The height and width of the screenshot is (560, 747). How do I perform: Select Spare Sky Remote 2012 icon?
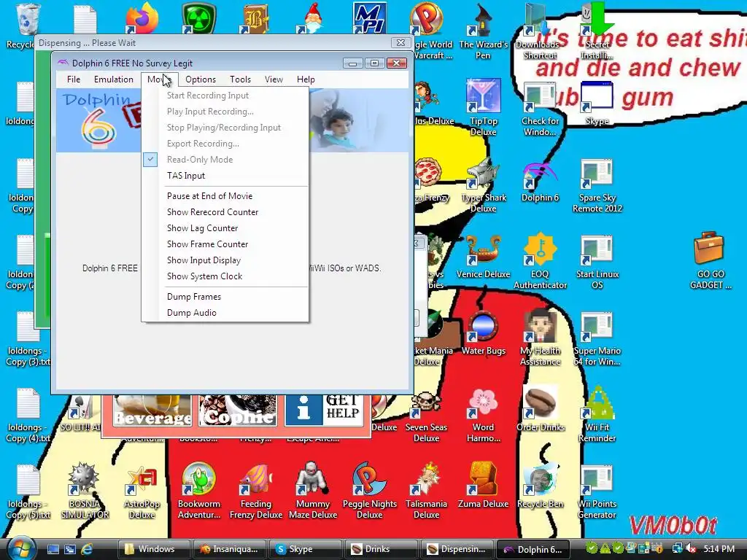[x=597, y=186]
